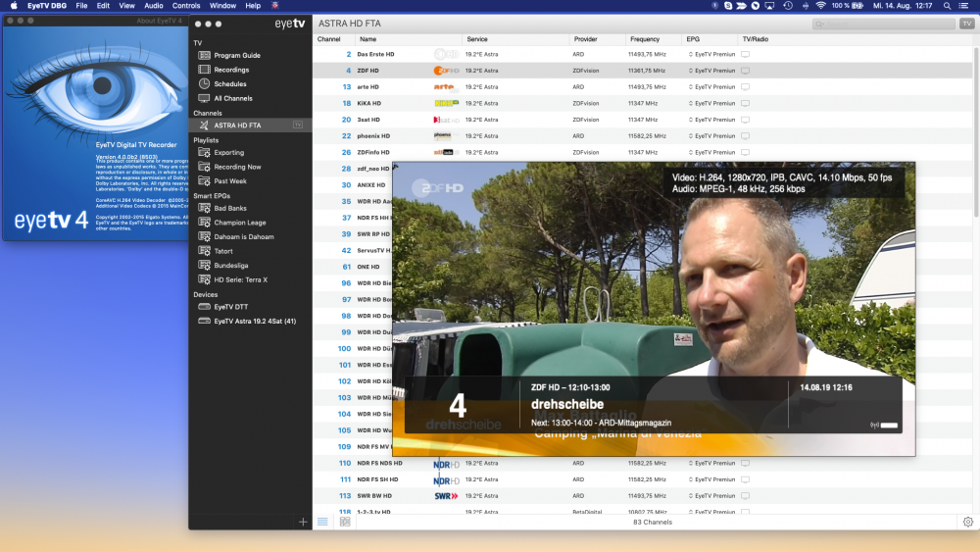Screen dimensions: 980x552
Task: Show All Channels list
Action: [x=232, y=98]
